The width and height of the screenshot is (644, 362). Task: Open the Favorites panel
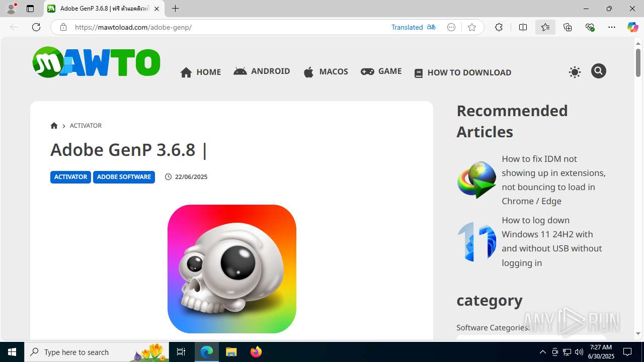[545, 27]
